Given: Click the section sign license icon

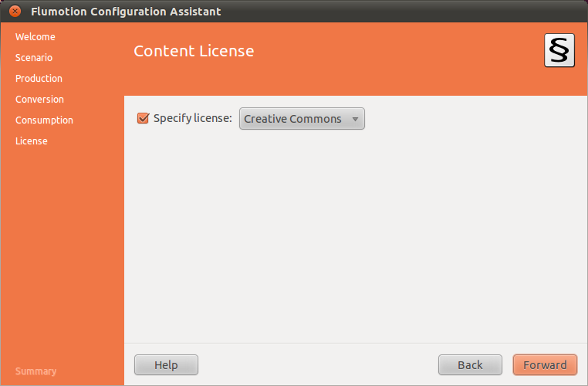Looking at the screenshot, I should coord(559,51).
